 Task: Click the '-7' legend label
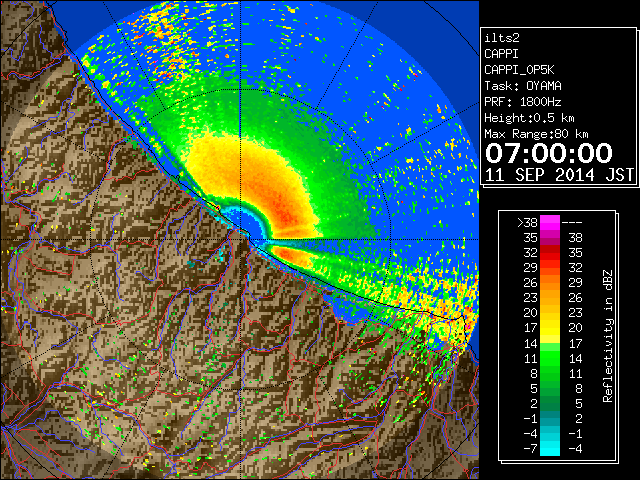pos(530,449)
